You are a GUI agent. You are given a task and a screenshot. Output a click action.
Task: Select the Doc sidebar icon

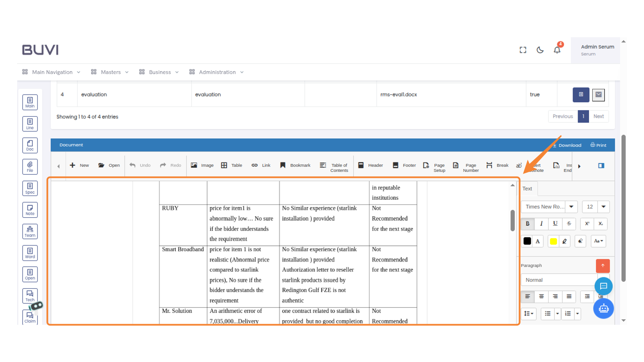point(30,145)
